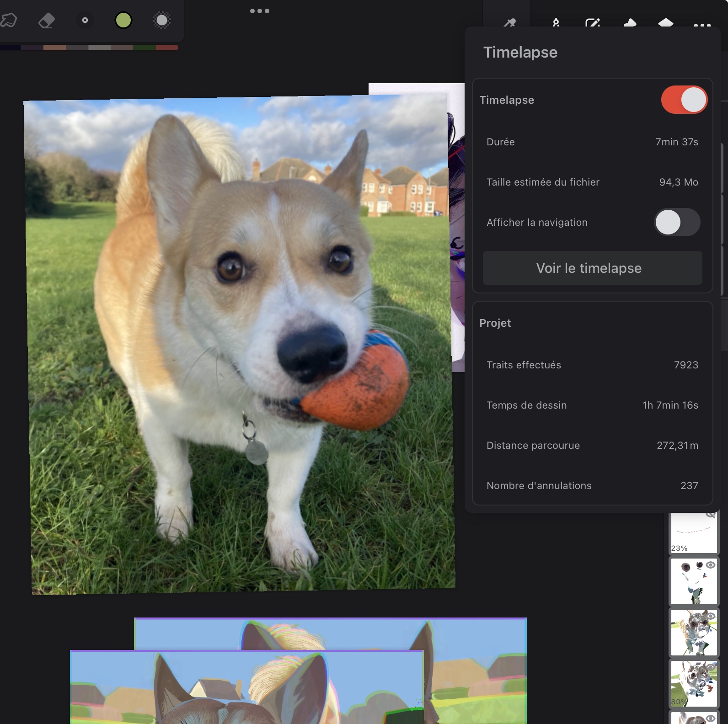Click the blob shape icon
Screen dimensions: 728x724
[x=630, y=23]
